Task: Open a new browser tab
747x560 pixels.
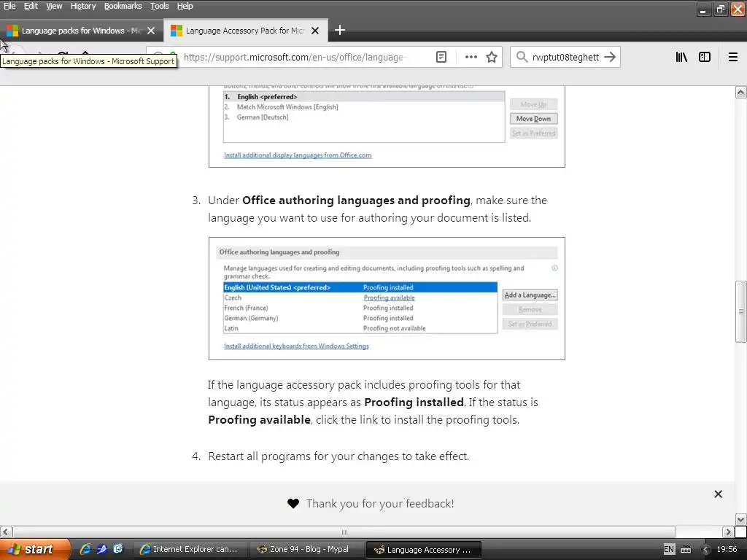Action: [x=340, y=31]
